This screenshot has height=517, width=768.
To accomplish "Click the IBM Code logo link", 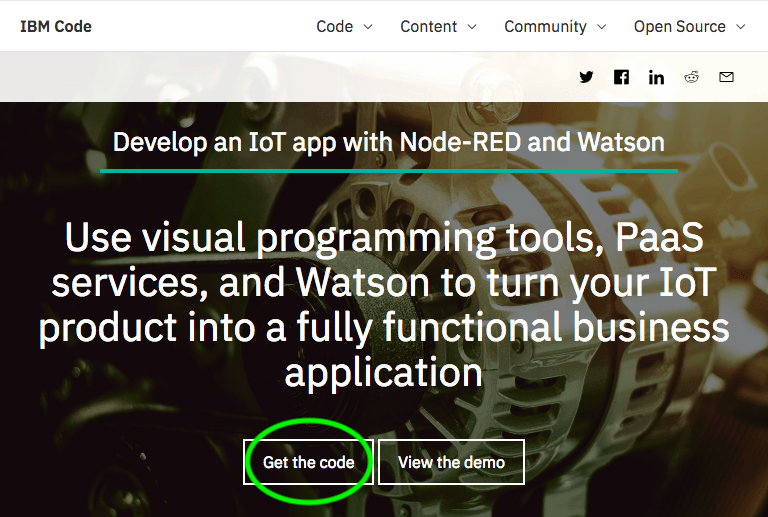I will click(56, 26).
